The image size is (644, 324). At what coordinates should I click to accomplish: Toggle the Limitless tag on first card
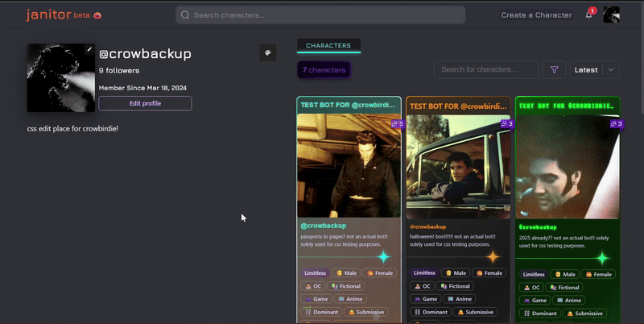(x=315, y=273)
